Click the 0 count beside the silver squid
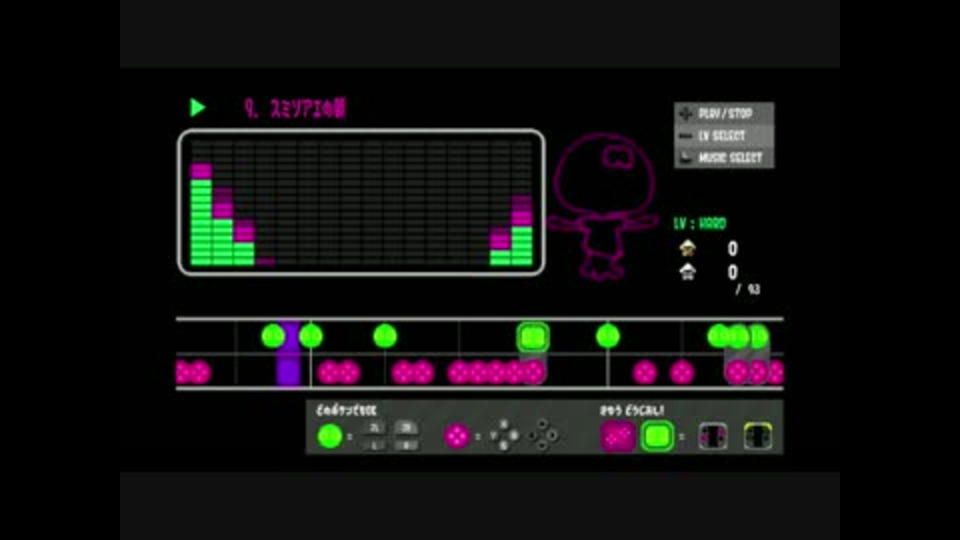This screenshot has width=960, height=540. pos(732,272)
